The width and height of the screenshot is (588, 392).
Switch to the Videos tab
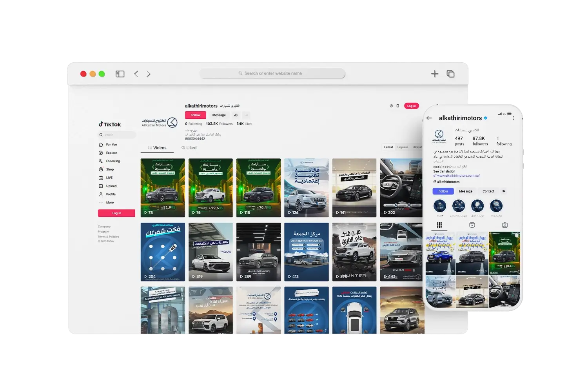coord(158,148)
